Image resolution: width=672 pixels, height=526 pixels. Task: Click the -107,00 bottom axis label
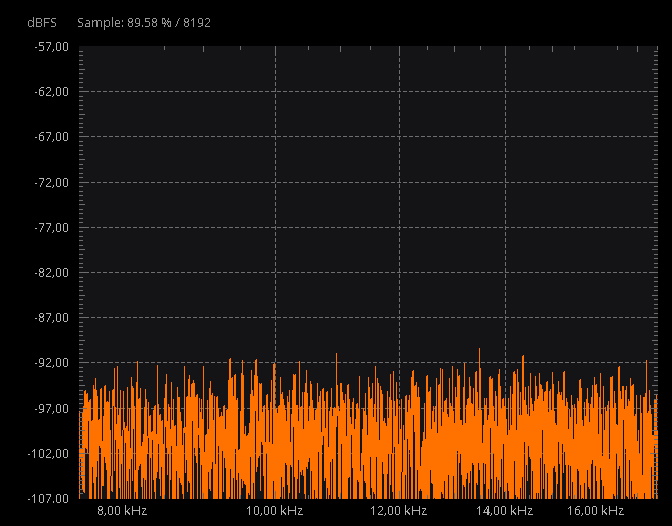46,498
